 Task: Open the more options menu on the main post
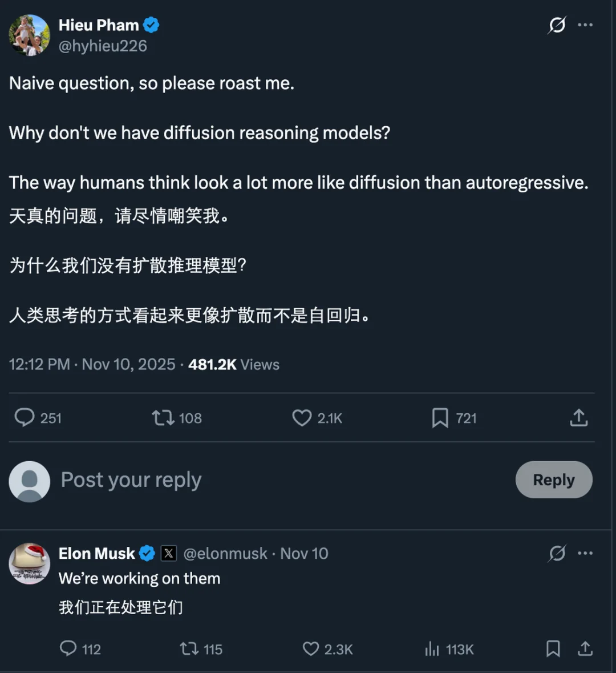[585, 25]
